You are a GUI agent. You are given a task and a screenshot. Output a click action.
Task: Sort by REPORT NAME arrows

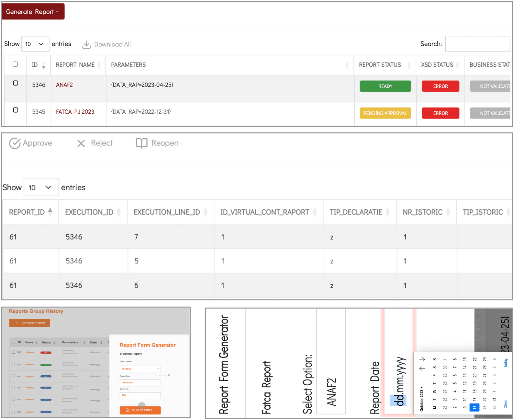pos(99,65)
